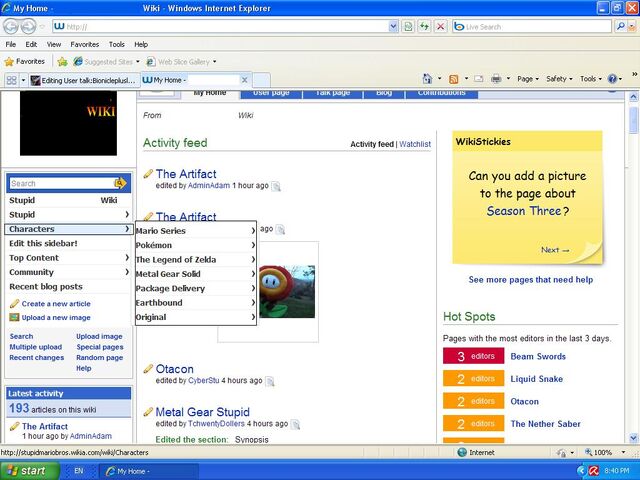Select Metal Gear Solid submenu item
This screenshot has height=480, width=640.
click(x=196, y=274)
